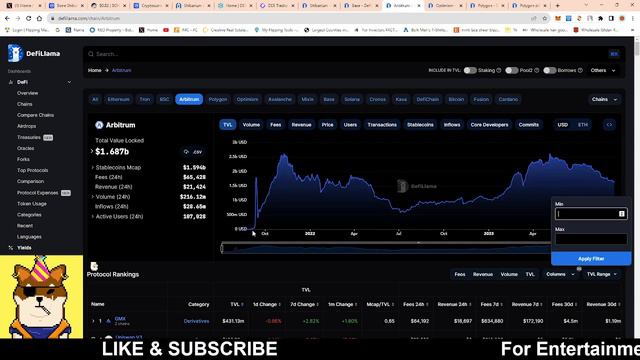Switch chart denomination to ETH

pos(583,125)
